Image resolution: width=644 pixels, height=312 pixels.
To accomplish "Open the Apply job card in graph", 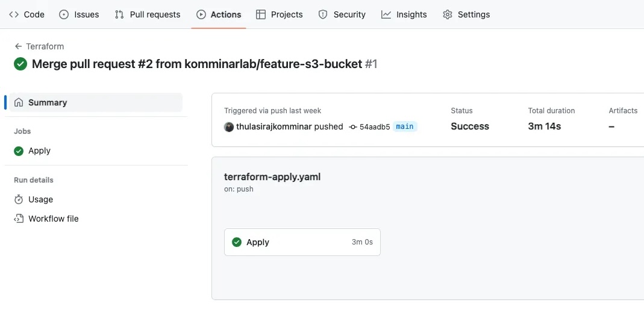I will tap(302, 242).
